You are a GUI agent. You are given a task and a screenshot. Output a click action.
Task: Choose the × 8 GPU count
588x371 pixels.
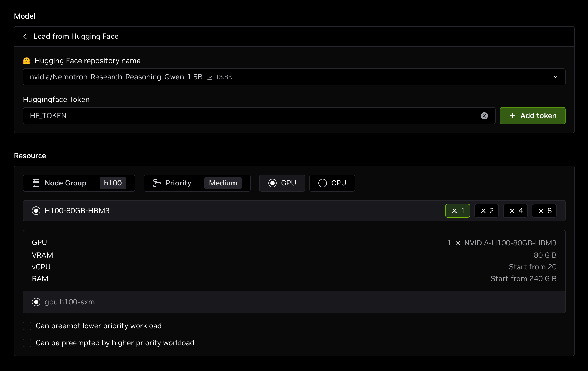click(x=544, y=211)
